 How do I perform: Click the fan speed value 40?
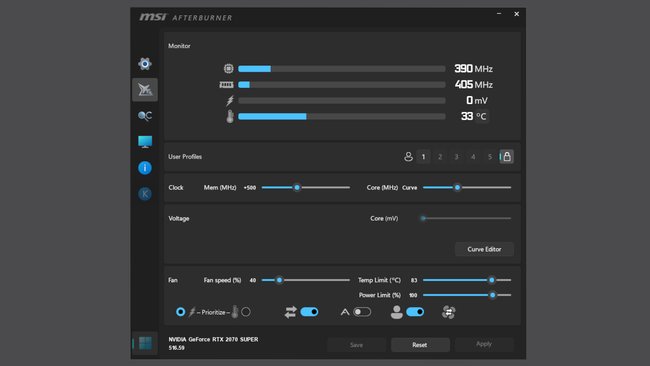pyautogui.click(x=253, y=281)
